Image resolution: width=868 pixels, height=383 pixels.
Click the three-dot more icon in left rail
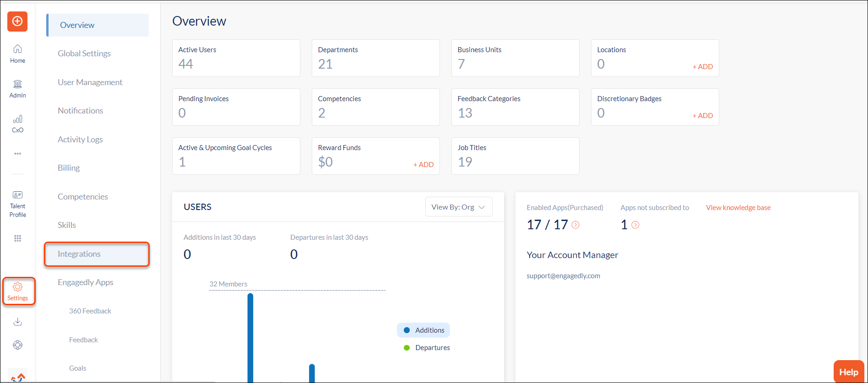[17, 154]
